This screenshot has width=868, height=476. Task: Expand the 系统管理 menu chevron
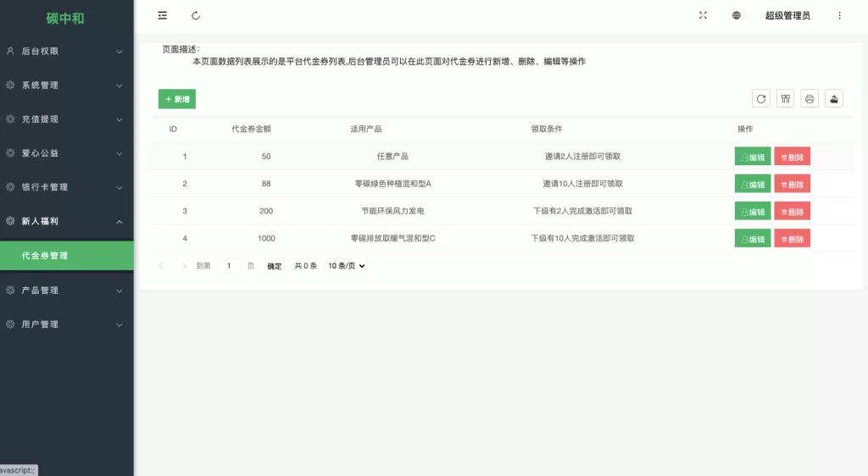[119, 86]
